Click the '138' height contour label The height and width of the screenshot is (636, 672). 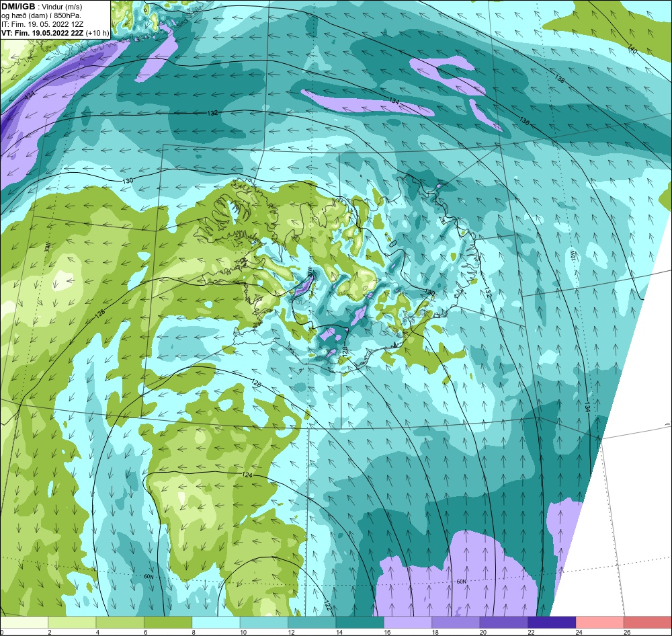(x=559, y=79)
